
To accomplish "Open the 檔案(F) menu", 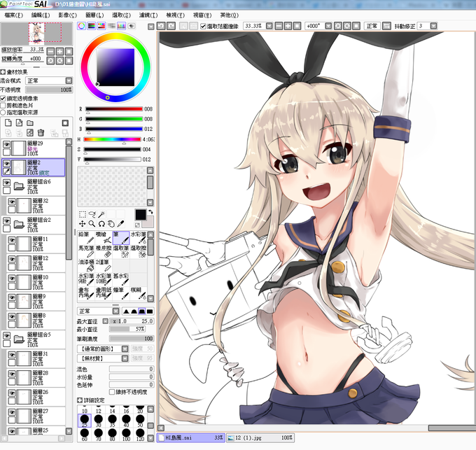I will pyautogui.click(x=13, y=15).
